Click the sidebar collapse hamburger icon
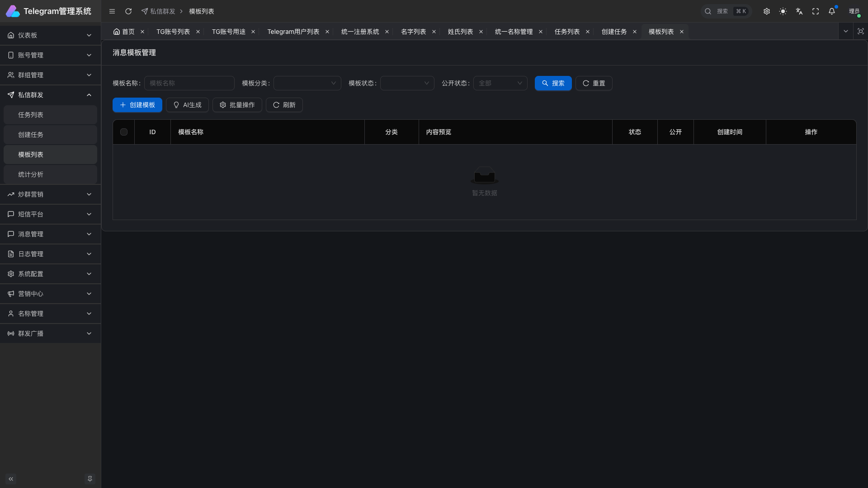 (x=112, y=11)
